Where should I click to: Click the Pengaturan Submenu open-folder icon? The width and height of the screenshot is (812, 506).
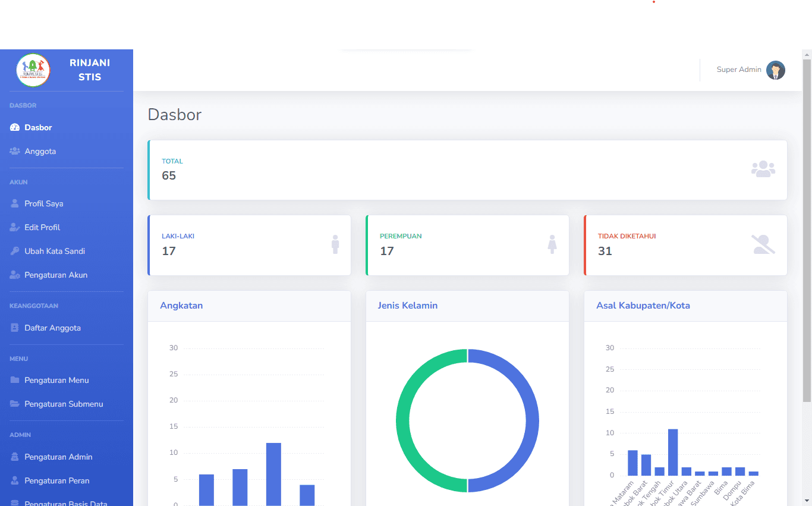pos(15,404)
